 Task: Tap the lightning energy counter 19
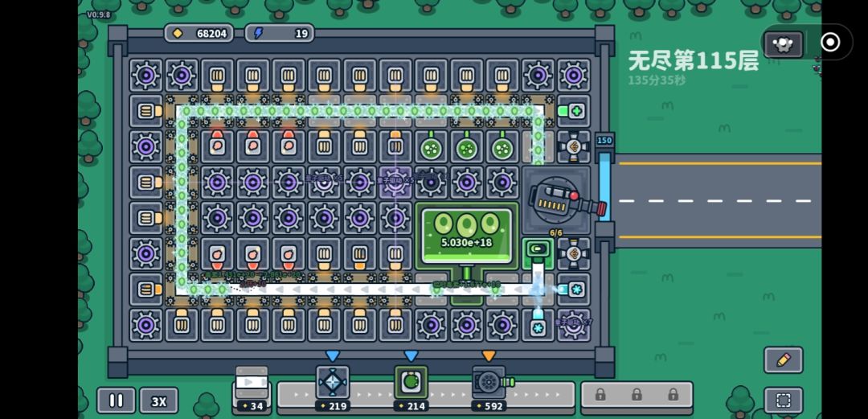pyautogui.click(x=280, y=33)
